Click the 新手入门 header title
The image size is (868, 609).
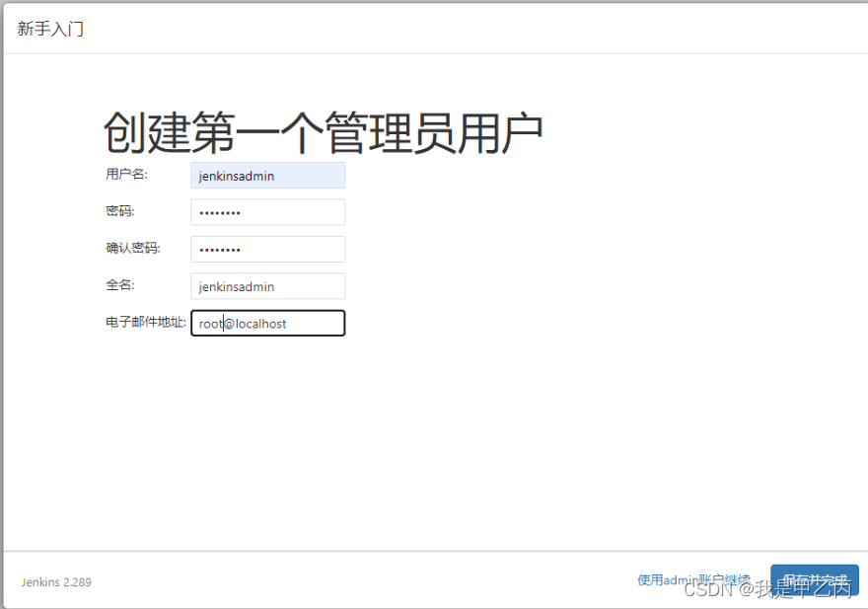pos(50,29)
